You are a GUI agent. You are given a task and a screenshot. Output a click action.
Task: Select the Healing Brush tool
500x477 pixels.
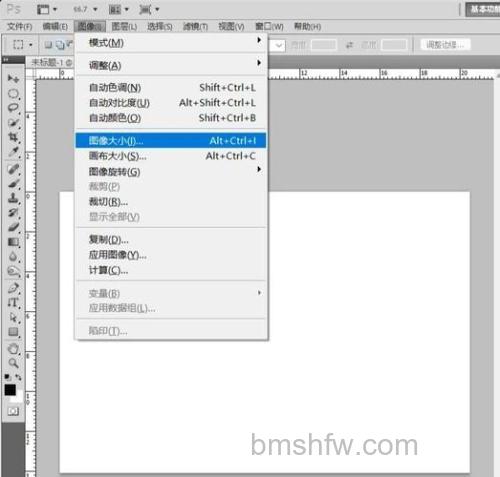click(x=13, y=169)
